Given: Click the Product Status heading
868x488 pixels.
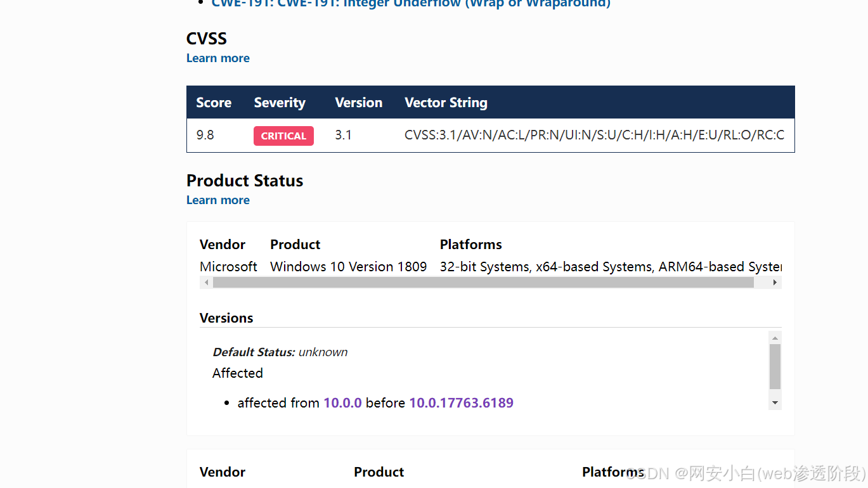Looking at the screenshot, I should tap(245, 181).
